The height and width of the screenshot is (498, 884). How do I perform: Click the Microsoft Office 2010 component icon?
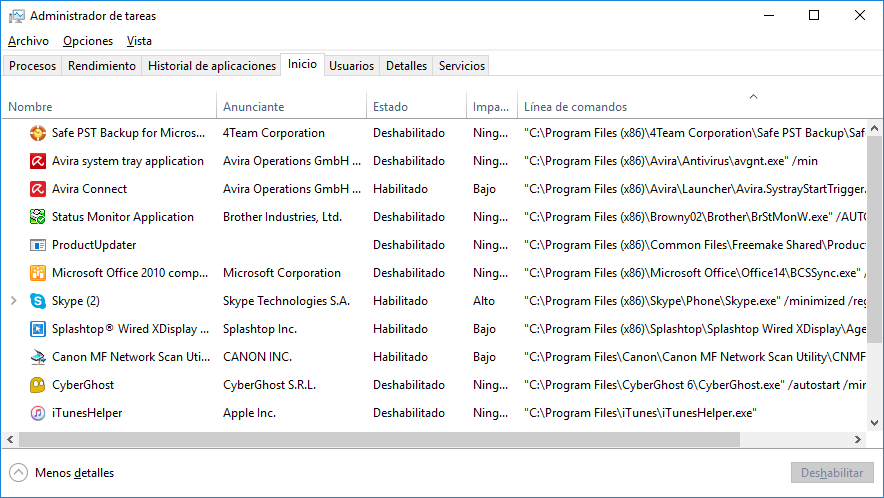click(38, 273)
